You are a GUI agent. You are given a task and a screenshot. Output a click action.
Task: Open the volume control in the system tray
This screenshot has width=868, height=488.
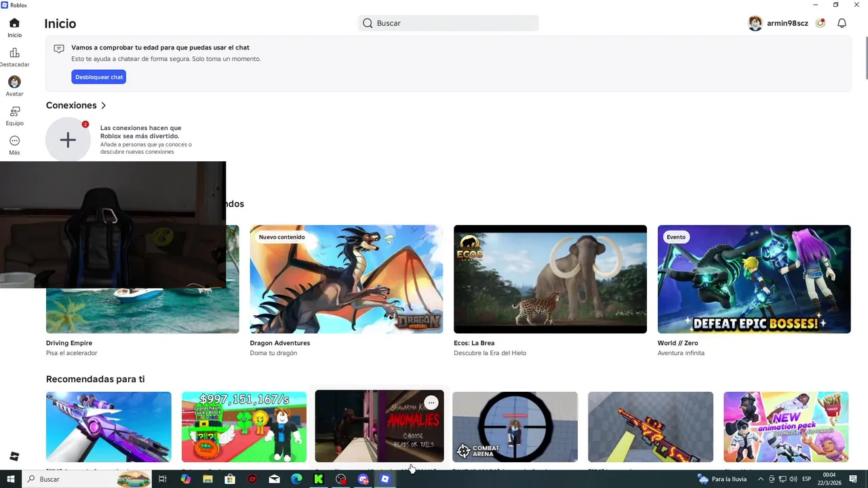point(793,479)
